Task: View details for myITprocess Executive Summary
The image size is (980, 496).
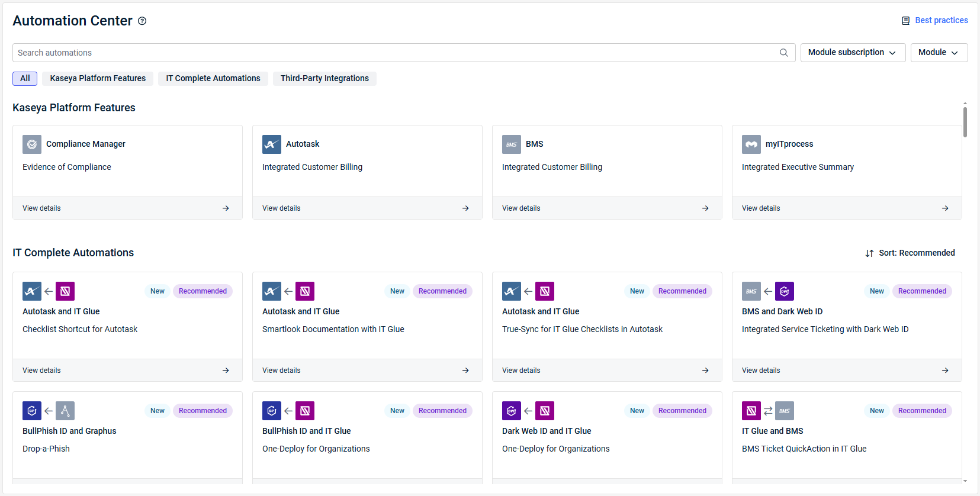Action: [847, 208]
